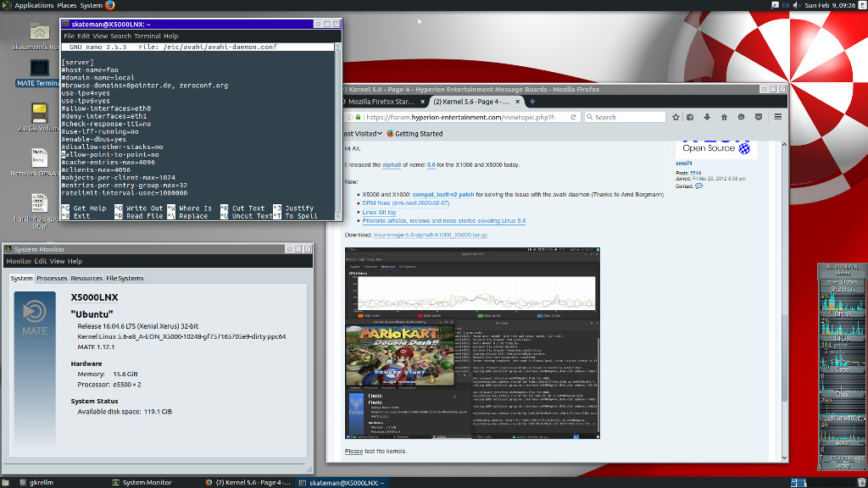The image size is (868, 488).
Task: Click the Firefox page vertical scrollbar
Action: pyautogui.click(x=784, y=302)
